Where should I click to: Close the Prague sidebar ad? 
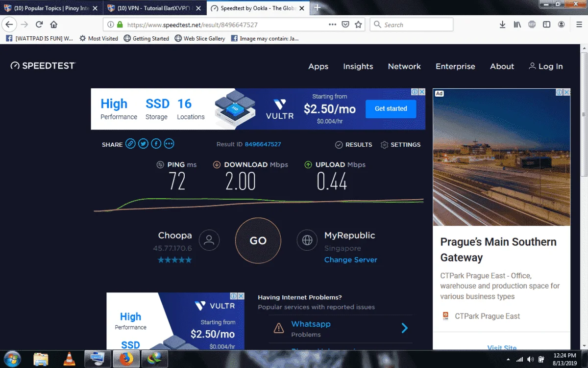(566, 92)
